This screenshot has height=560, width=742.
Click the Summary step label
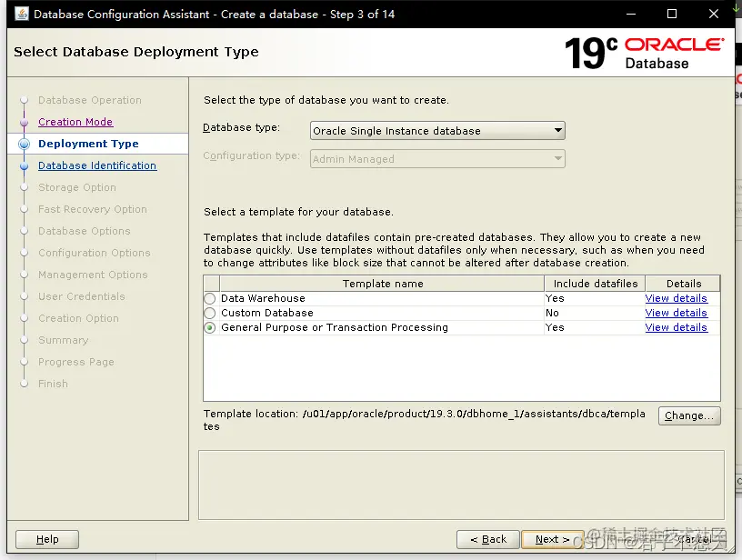(63, 340)
